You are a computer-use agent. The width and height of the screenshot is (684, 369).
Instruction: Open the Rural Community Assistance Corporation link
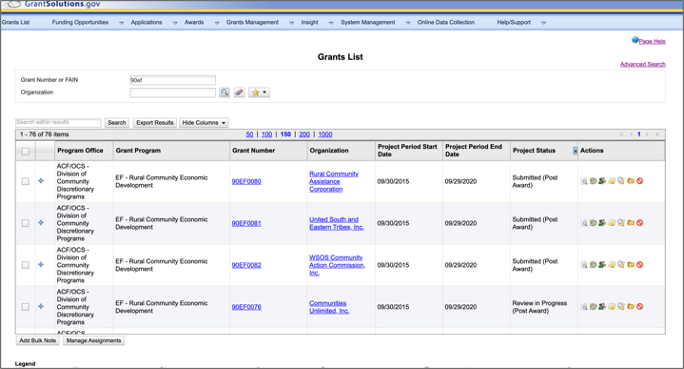(x=334, y=181)
